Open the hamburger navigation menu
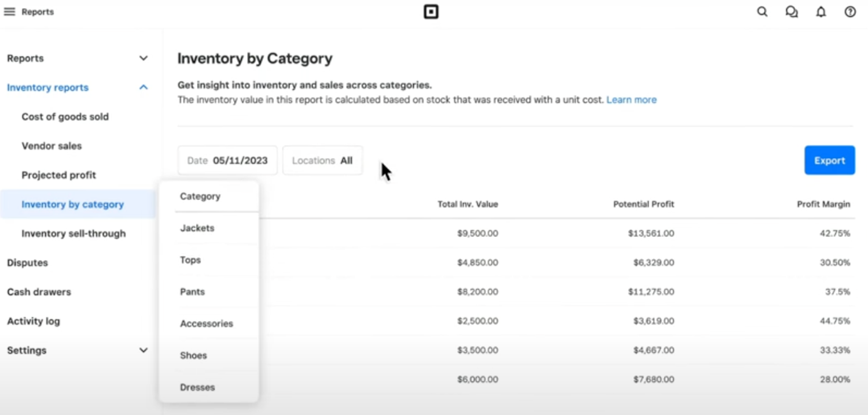This screenshot has width=868, height=415. pos(9,12)
